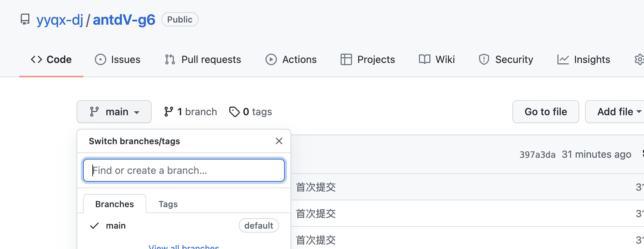Click the tag icon beside 0 tags
Image resolution: width=644 pixels, height=249 pixels.
[234, 112]
